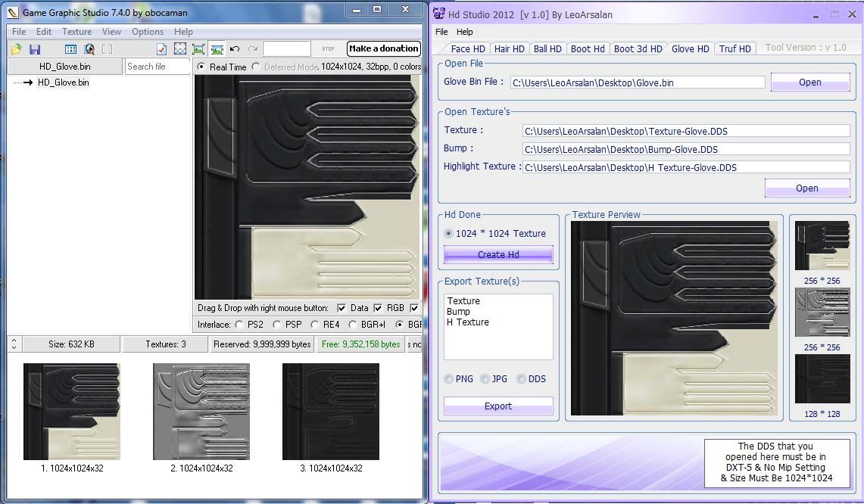Open the Texture menu in Game Graphic Studio

point(76,32)
